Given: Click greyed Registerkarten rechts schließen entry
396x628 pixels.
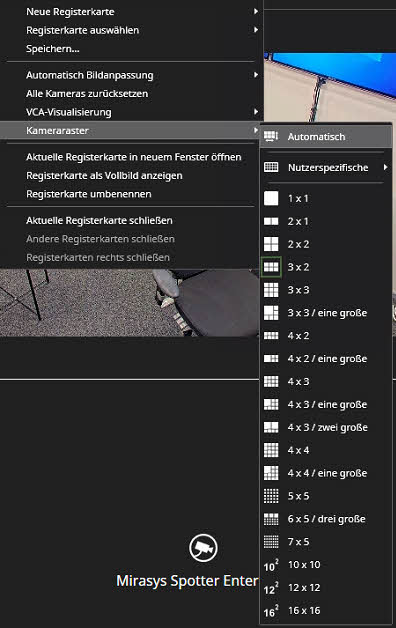Looking at the screenshot, I should click(131, 257).
